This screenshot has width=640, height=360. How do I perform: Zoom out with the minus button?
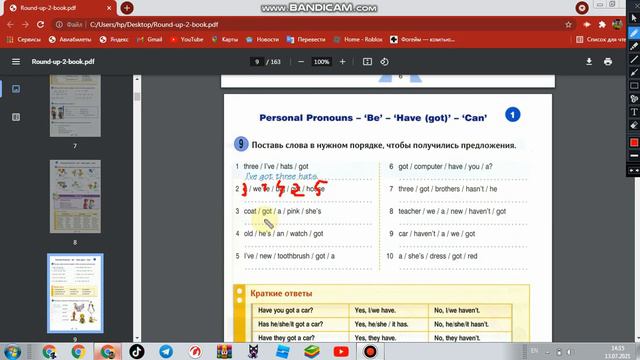coord(301,62)
